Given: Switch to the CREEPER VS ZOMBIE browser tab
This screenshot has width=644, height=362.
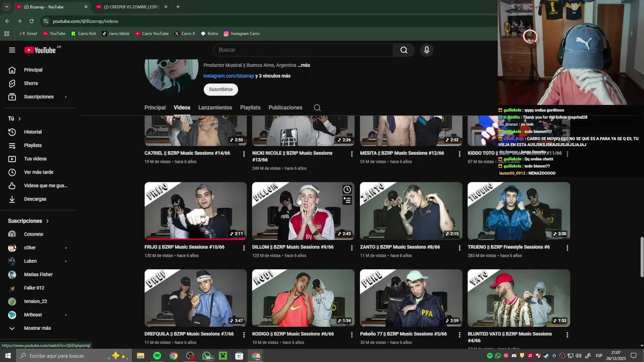Looking at the screenshot, I should [132, 7].
